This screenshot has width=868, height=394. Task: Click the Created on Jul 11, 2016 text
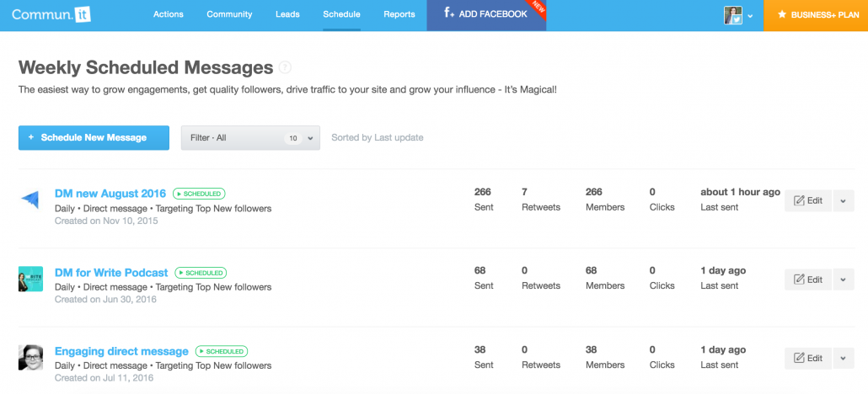[104, 379]
